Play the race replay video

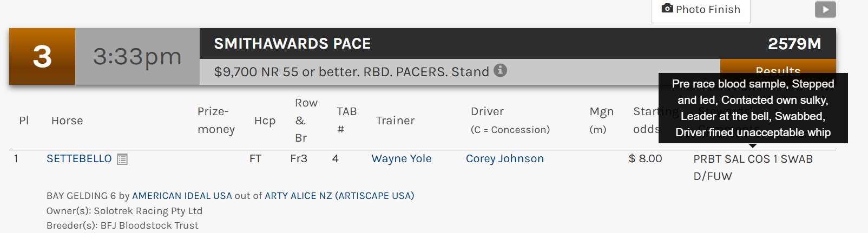coord(825,9)
